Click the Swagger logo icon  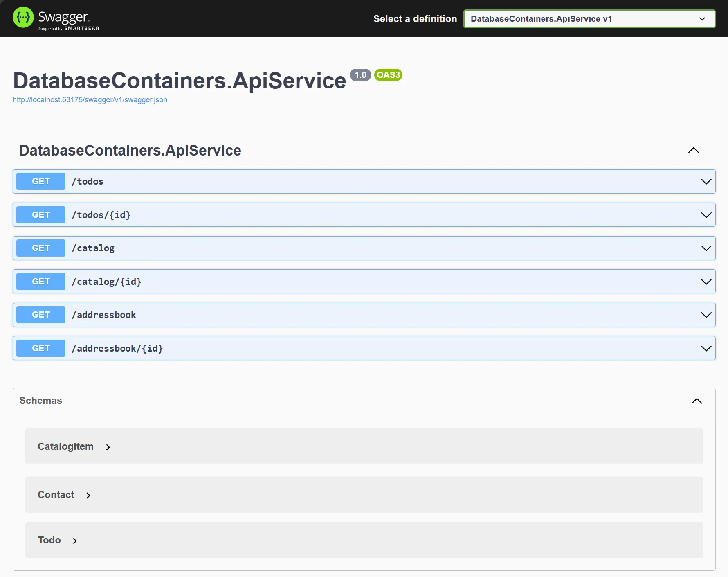(23, 18)
